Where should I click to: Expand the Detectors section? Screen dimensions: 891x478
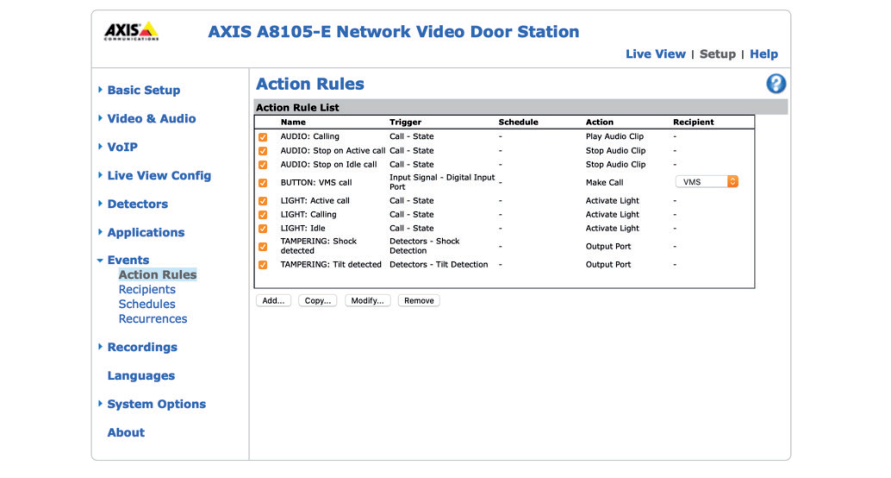pos(137,203)
